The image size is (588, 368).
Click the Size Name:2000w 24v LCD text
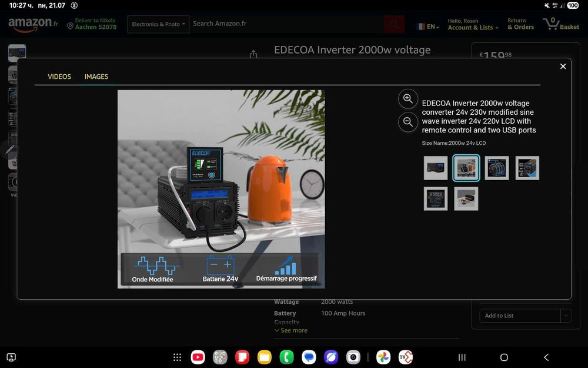(454, 143)
